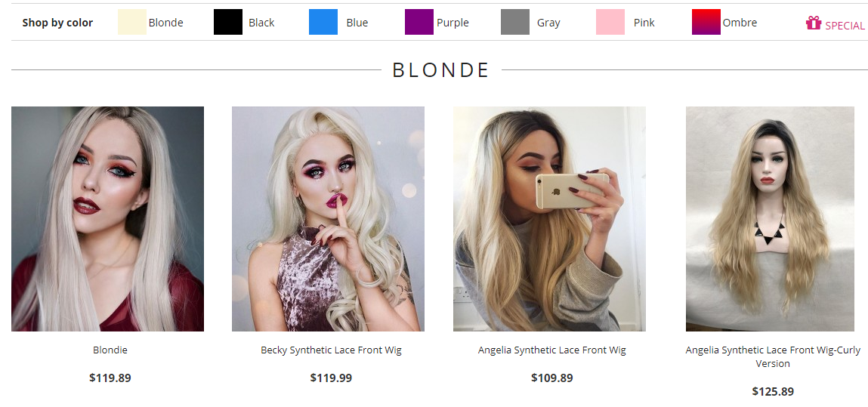
Task: Choose the Blue color swatch
Action: [323, 22]
